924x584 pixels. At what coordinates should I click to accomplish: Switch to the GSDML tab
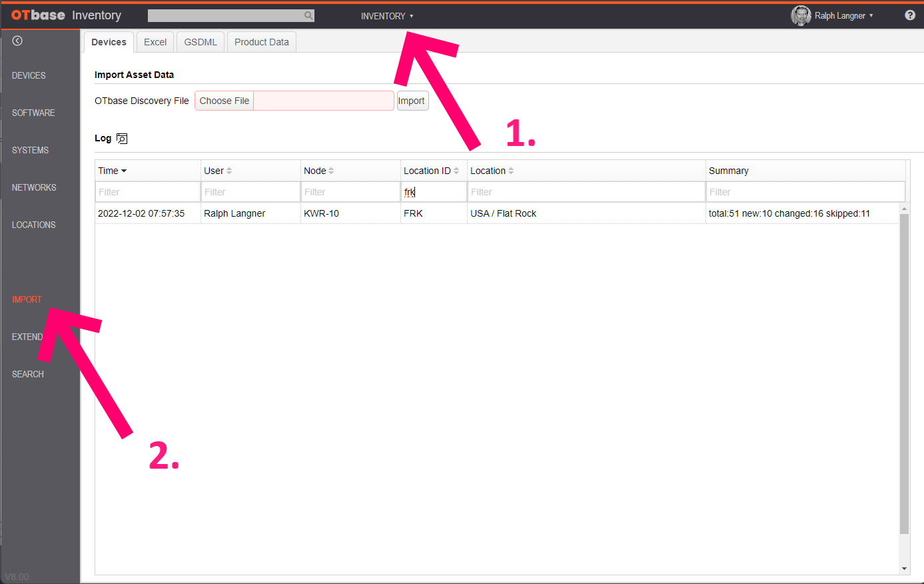click(x=201, y=42)
